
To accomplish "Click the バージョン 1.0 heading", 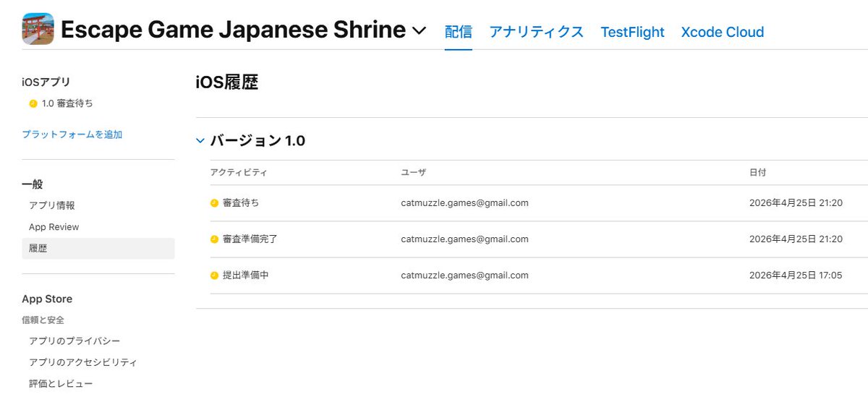I will (x=258, y=141).
